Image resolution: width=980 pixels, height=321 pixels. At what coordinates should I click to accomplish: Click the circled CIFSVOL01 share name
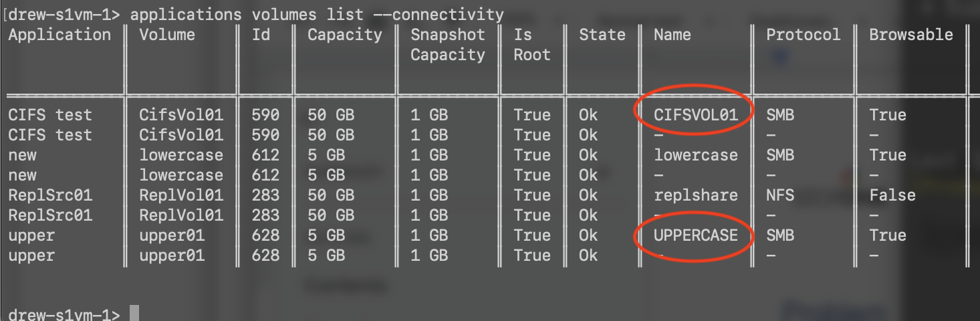(696, 115)
